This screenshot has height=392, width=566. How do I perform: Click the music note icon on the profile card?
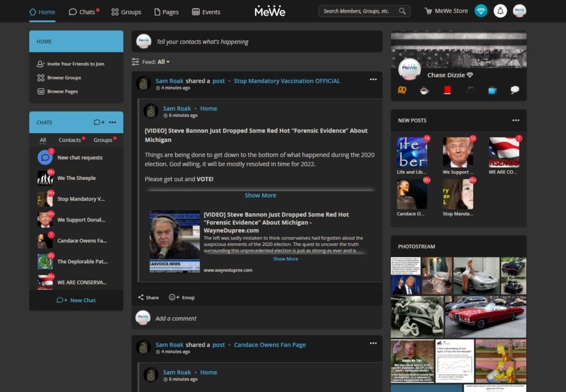(x=470, y=90)
